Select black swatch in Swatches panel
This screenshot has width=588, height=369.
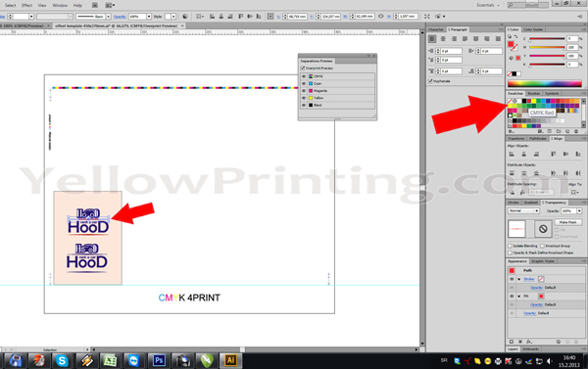[x=524, y=101]
